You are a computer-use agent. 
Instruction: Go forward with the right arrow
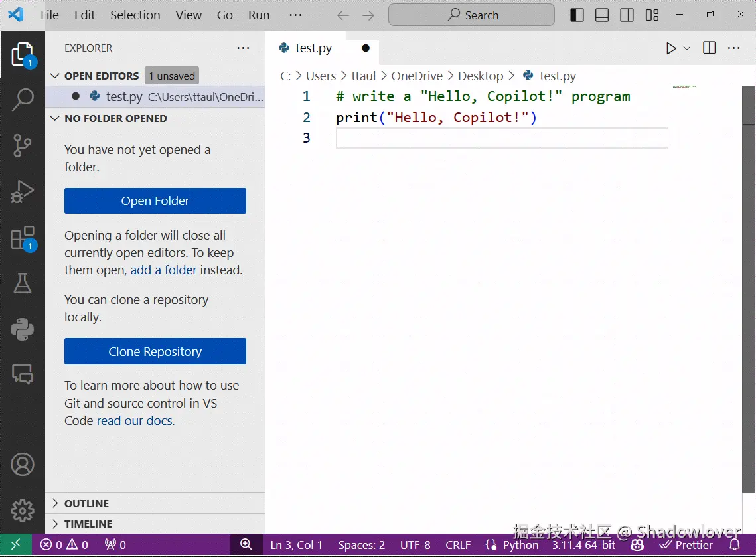368,15
